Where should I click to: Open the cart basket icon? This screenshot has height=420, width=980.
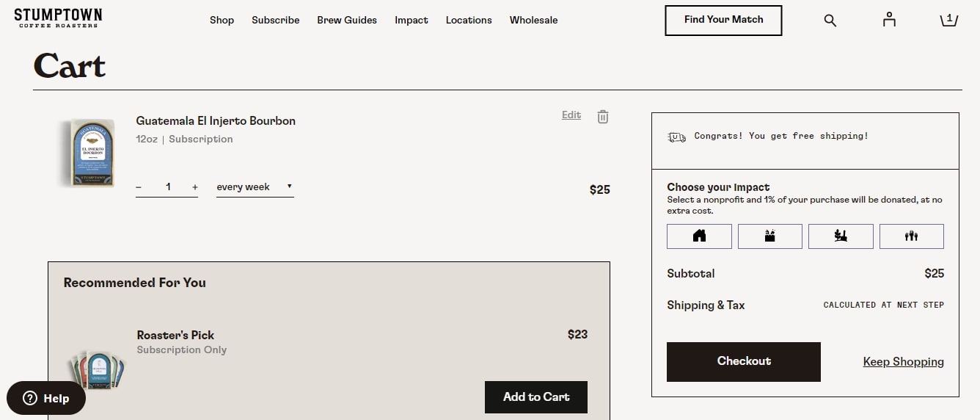click(x=949, y=20)
